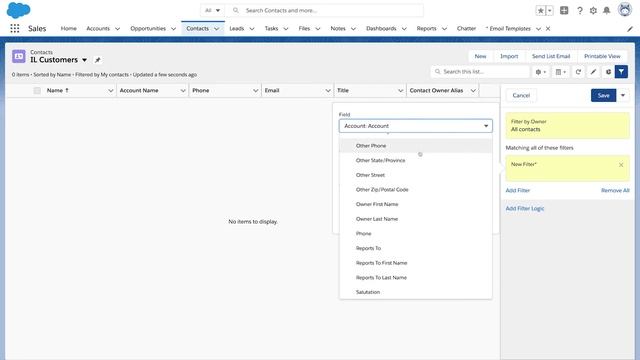640x360 pixels.
Task: Click Send List Email button
Action: [x=551, y=56]
